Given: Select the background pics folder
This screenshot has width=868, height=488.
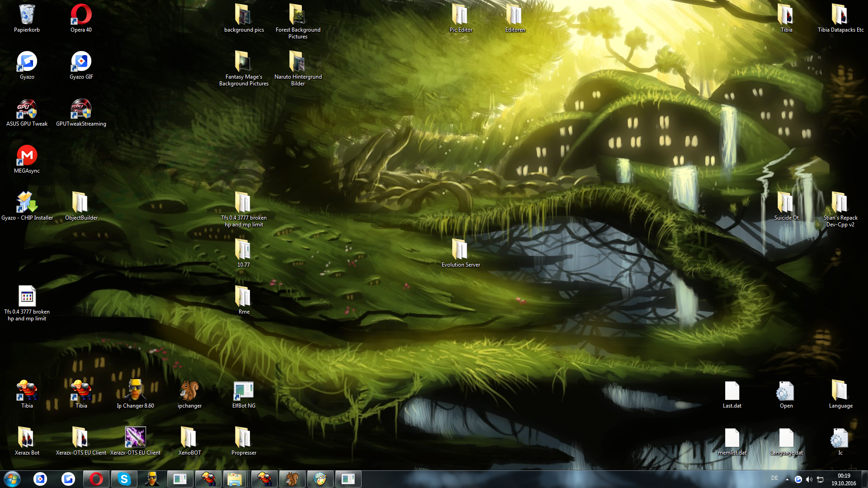Looking at the screenshot, I should pyautogui.click(x=244, y=18).
